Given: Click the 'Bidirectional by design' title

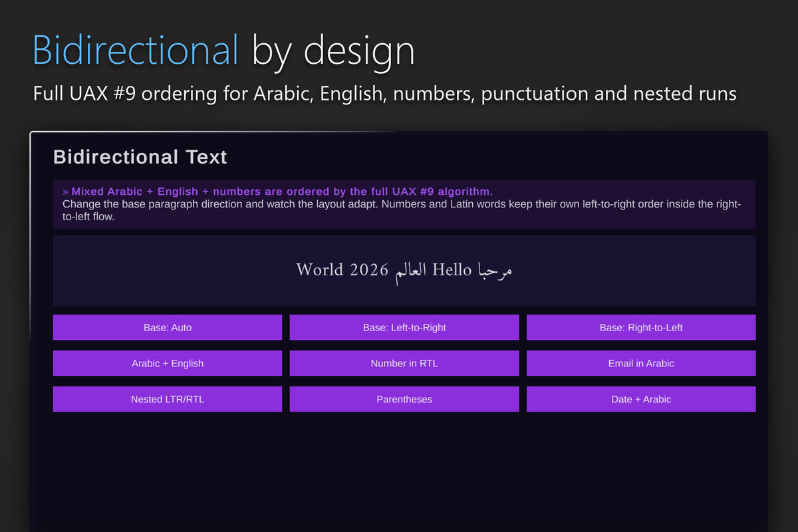Looking at the screenshot, I should pos(223,51).
